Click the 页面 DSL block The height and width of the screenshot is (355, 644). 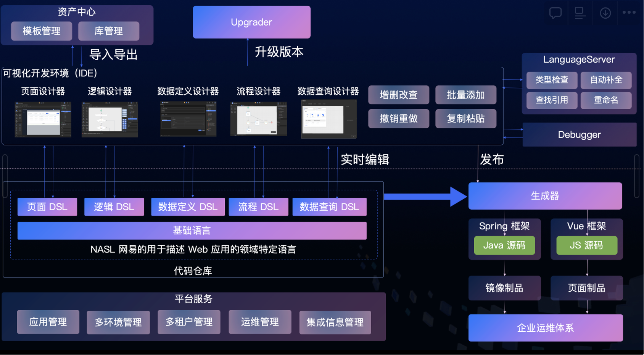(x=47, y=207)
